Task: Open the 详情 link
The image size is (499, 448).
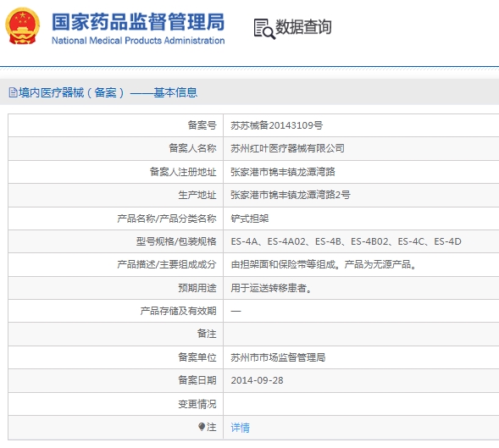Action: [x=241, y=428]
